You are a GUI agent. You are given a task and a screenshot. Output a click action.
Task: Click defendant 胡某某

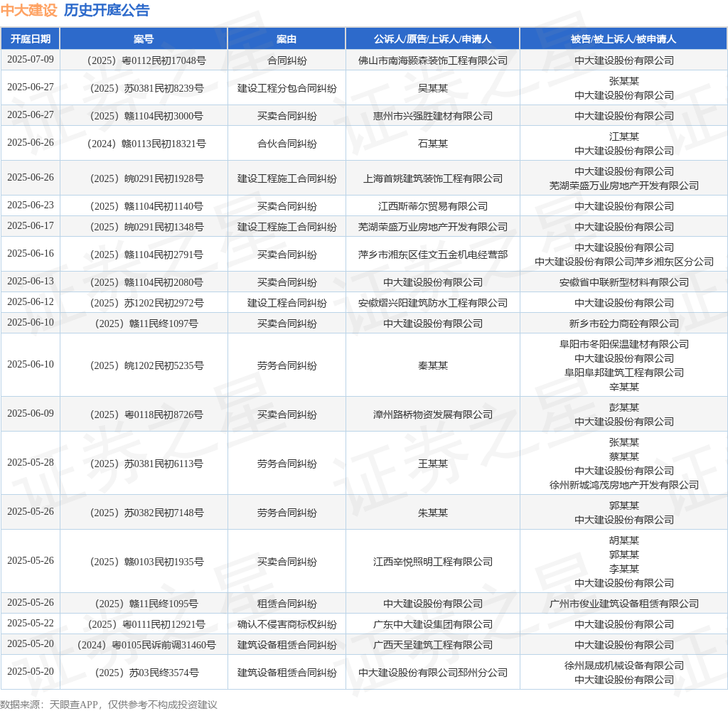624,540
